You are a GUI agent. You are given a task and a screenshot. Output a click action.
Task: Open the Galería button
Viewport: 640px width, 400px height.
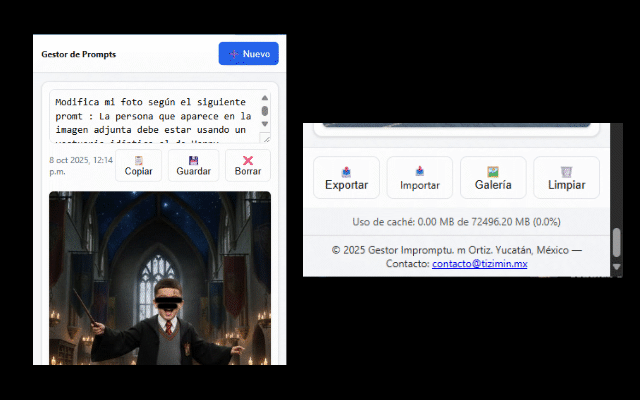pos(493,178)
